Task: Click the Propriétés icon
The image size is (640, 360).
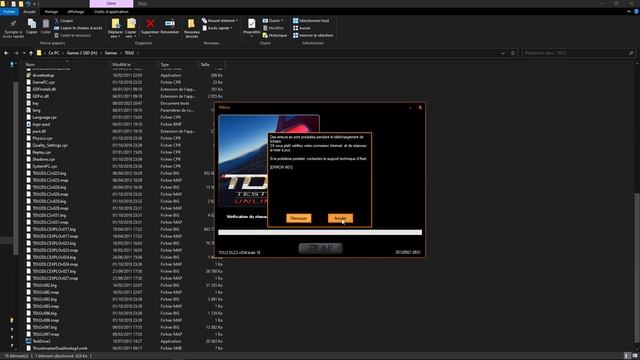Action: [251, 24]
